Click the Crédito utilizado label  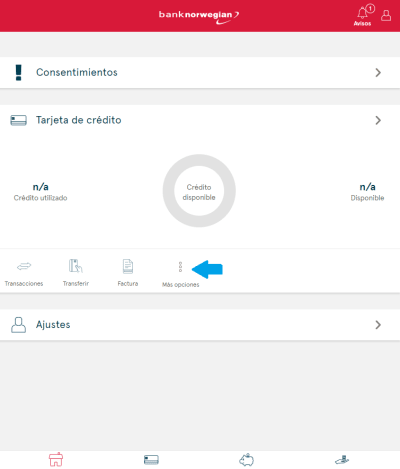tap(40, 198)
